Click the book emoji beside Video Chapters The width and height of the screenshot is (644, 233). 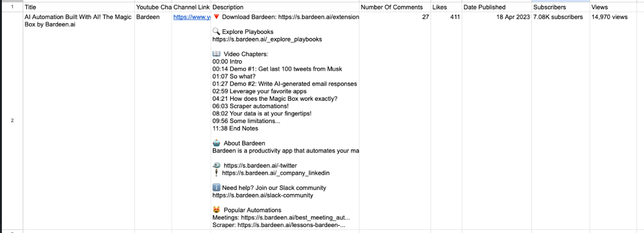coord(217,54)
